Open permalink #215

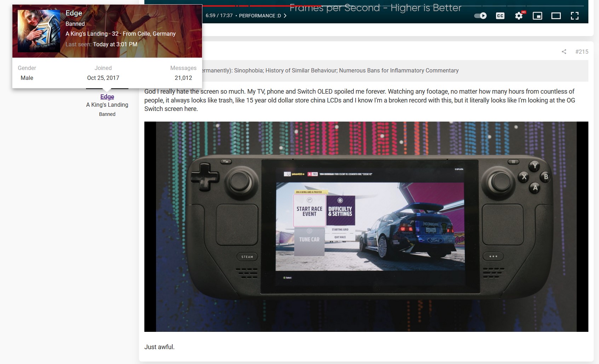[582, 52]
